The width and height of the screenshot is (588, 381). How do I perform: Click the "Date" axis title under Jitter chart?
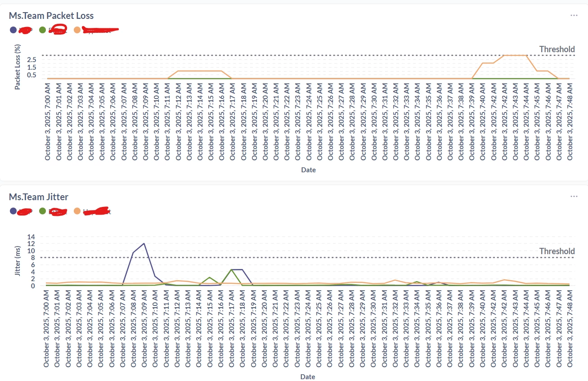tap(309, 377)
